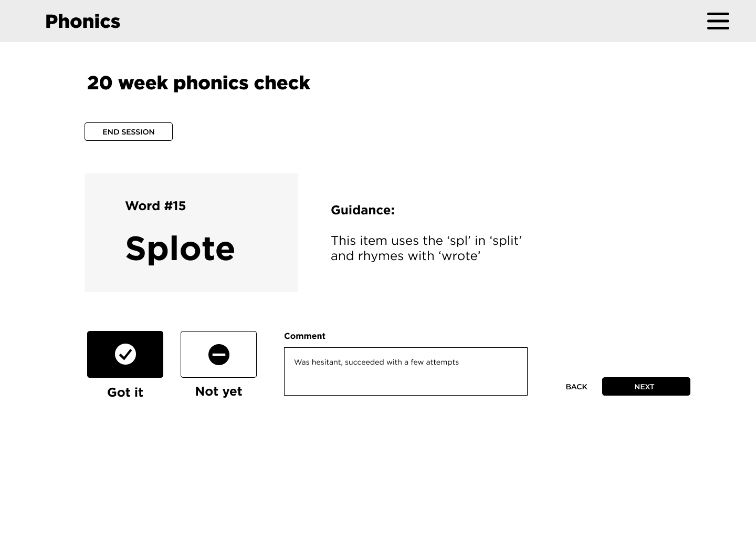
Task: Click into the Comment text box
Action: click(405, 379)
